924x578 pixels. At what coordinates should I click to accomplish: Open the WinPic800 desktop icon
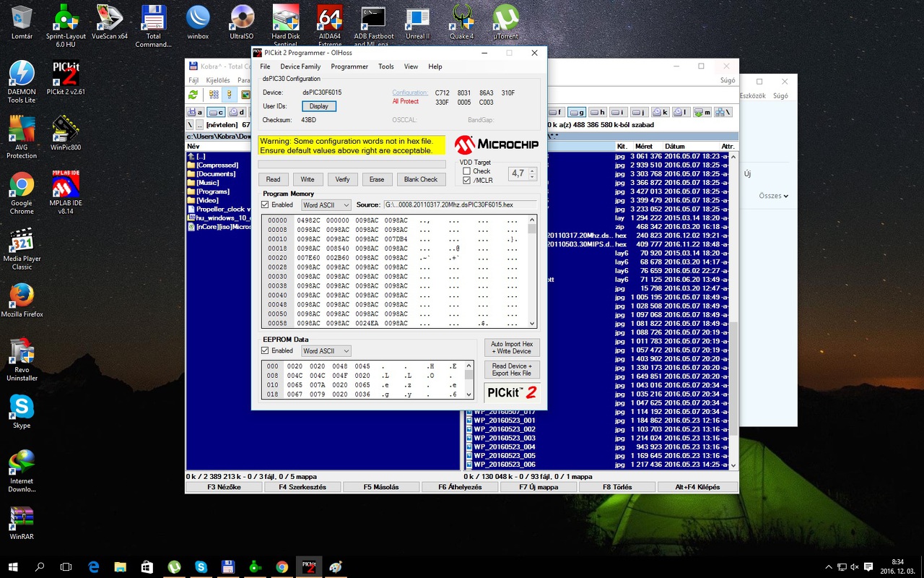pyautogui.click(x=66, y=133)
